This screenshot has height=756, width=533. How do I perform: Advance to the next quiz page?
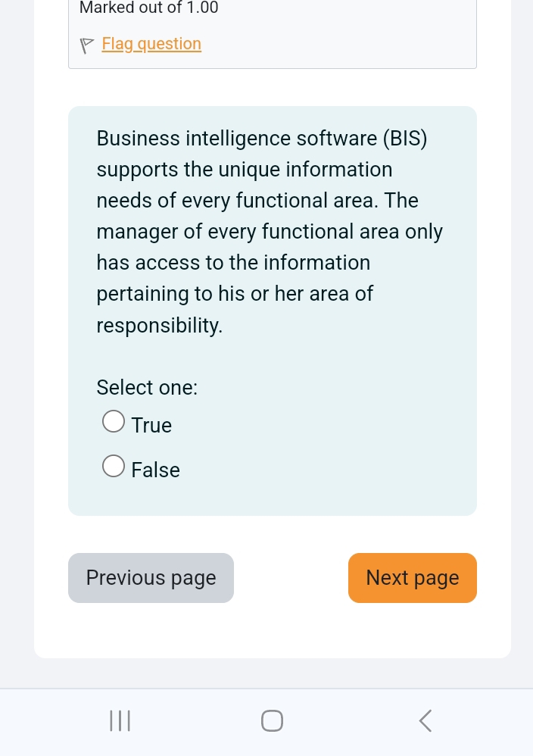tap(412, 577)
